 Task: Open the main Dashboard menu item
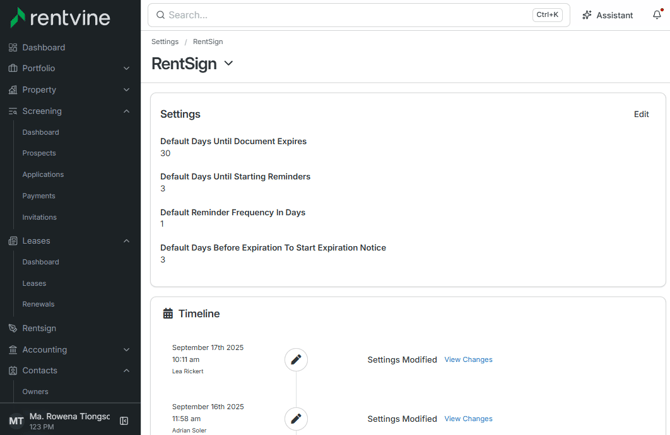click(44, 47)
